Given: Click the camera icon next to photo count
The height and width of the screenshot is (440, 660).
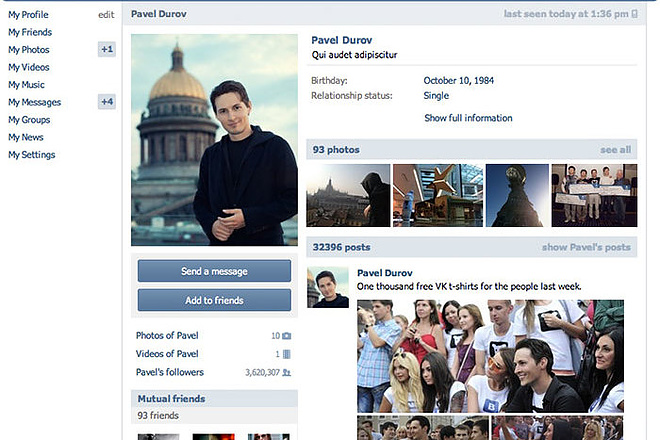Looking at the screenshot, I should pos(287,336).
